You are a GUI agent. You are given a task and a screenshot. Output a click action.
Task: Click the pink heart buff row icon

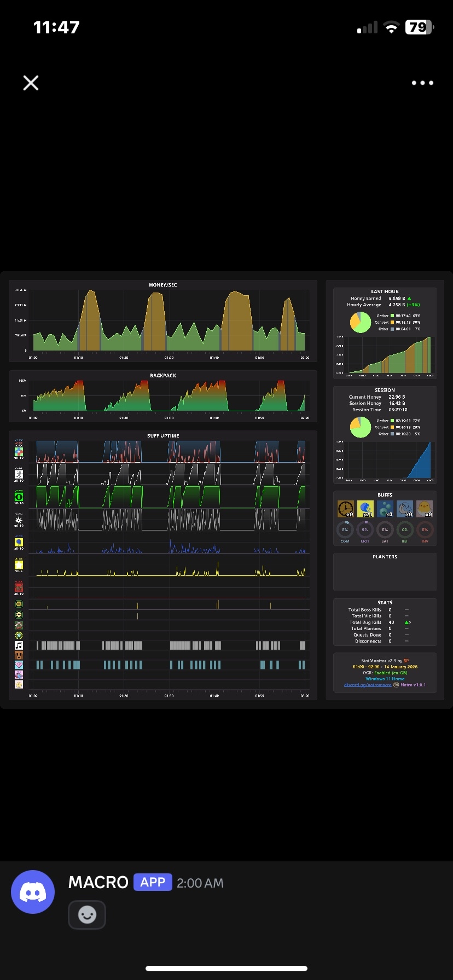tap(19, 665)
